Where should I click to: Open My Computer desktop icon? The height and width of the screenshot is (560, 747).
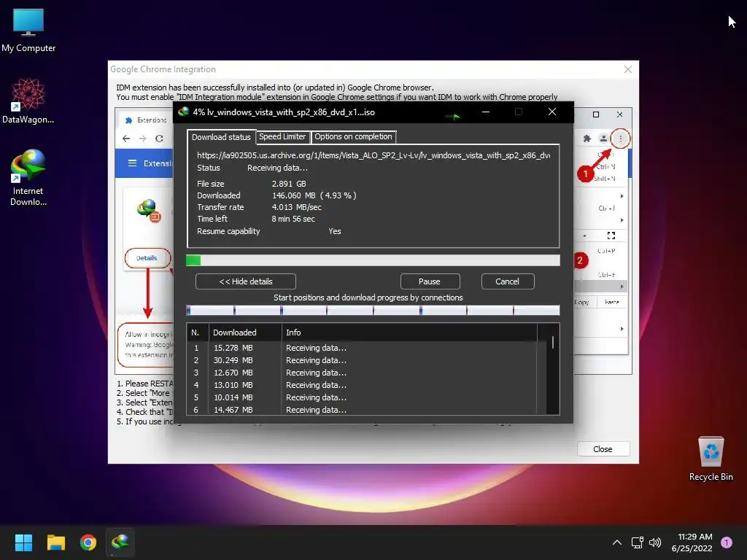tap(28, 31)
